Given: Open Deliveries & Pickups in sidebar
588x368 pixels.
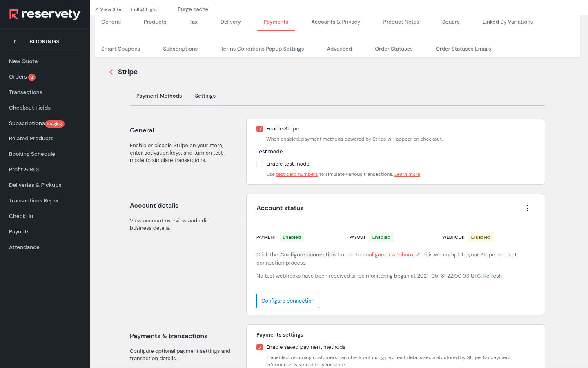Looking at the screenshot, I should (x=35, y=185).
